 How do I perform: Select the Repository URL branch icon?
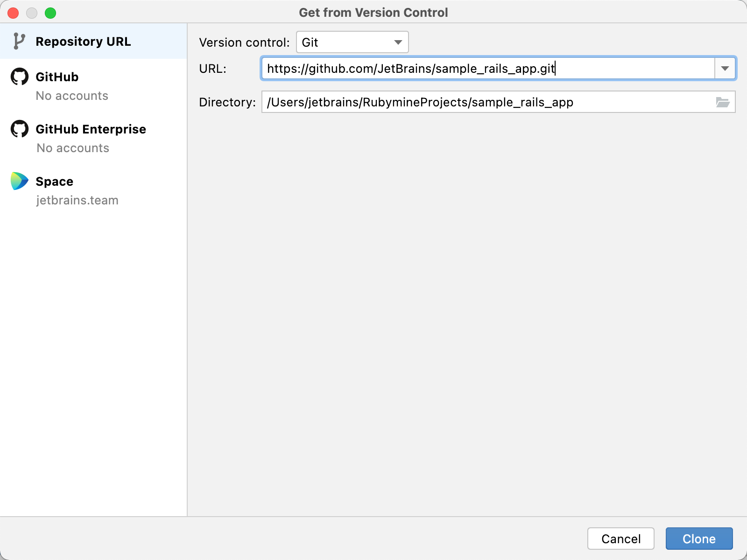click(x=20, y=41)
